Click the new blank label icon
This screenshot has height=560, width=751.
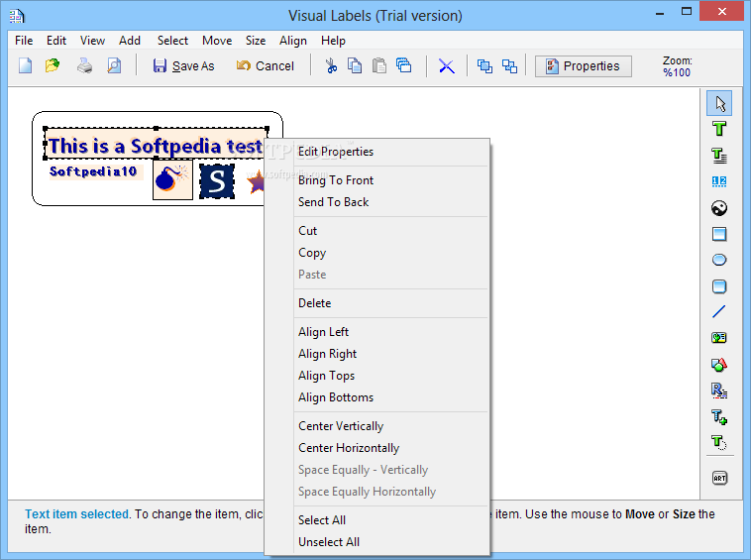[x=26, y=66]
